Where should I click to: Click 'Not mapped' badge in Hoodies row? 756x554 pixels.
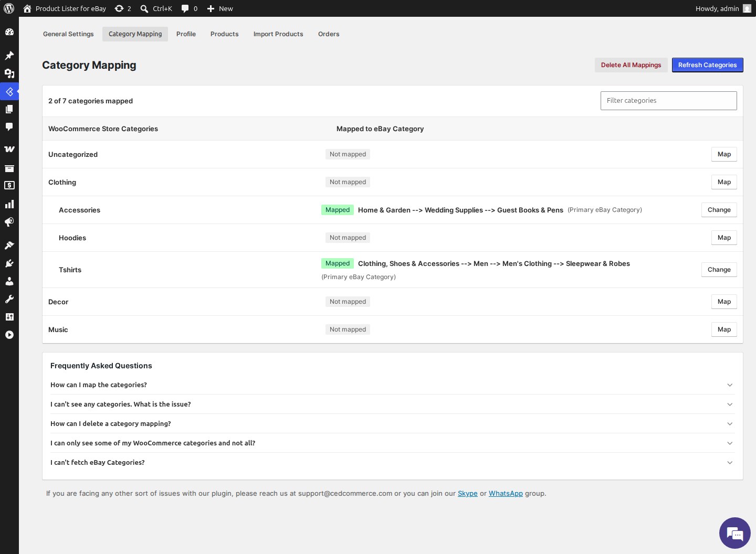tap(348, 238)
